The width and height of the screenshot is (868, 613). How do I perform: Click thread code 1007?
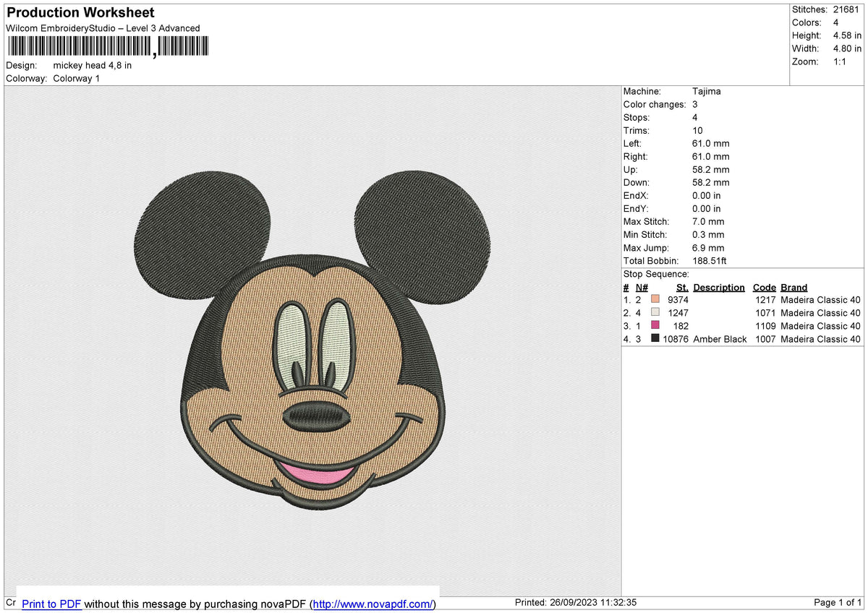pyautogui.click(x=765, y=338)
